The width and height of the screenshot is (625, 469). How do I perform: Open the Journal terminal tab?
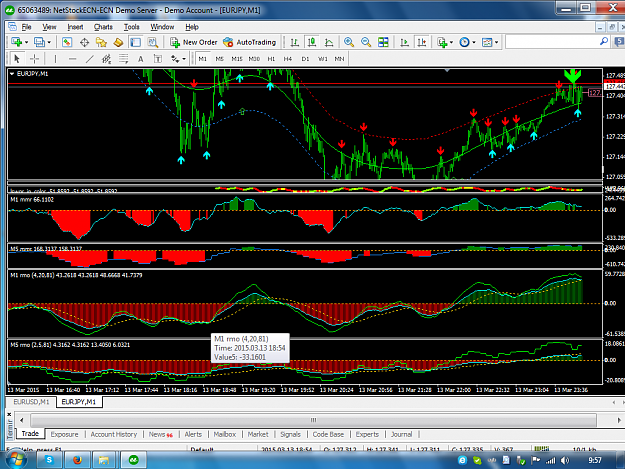click(x=401, y=434)
